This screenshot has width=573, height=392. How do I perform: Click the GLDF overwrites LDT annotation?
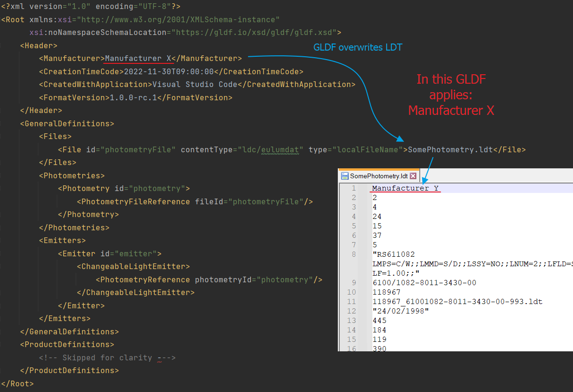pyautogui.click(x=358, y=47)
